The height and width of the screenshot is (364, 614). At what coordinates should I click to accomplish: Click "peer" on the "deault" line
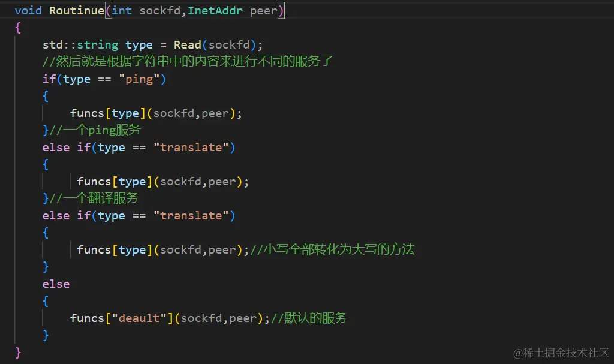243,318
